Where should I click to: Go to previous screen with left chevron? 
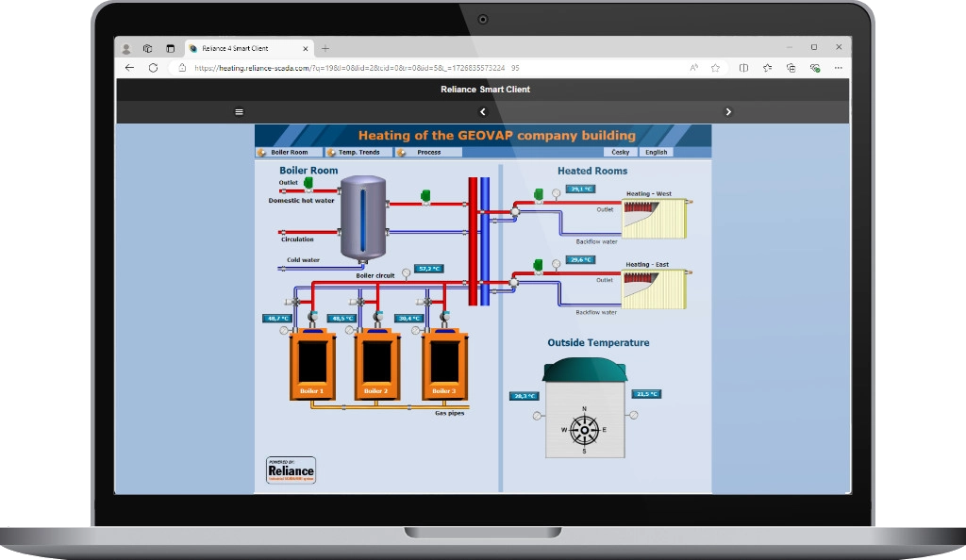482,112
